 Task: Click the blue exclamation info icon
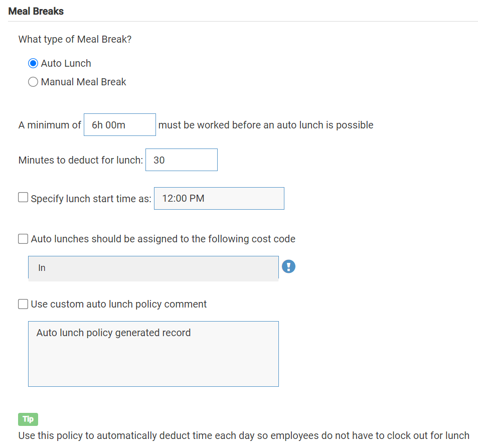288,267
